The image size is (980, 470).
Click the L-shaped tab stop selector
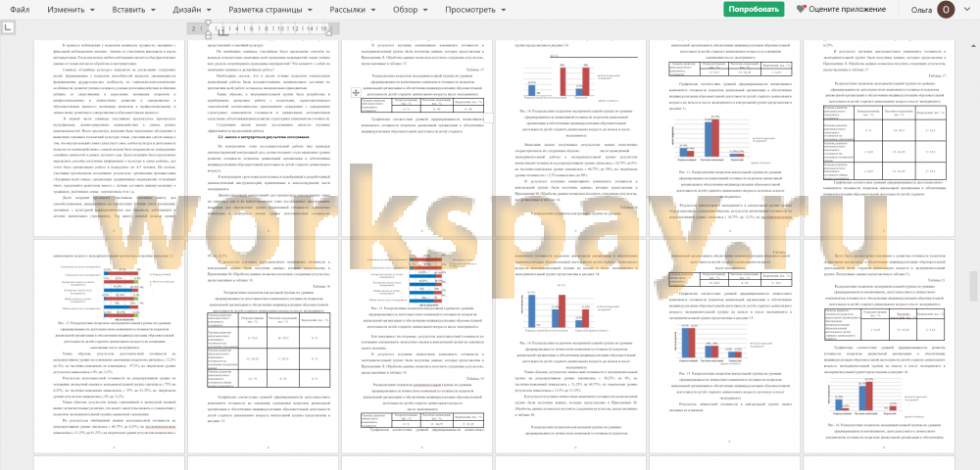click(x=8, y=28)
